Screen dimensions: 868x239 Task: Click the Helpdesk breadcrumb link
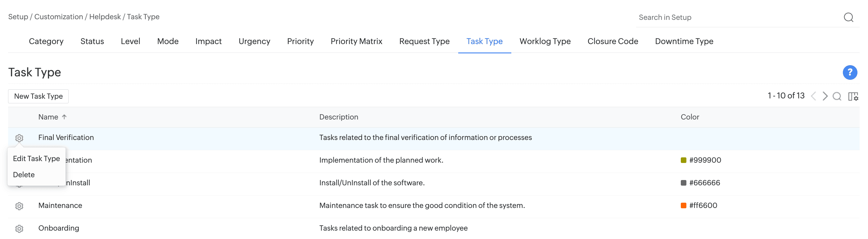105,17
